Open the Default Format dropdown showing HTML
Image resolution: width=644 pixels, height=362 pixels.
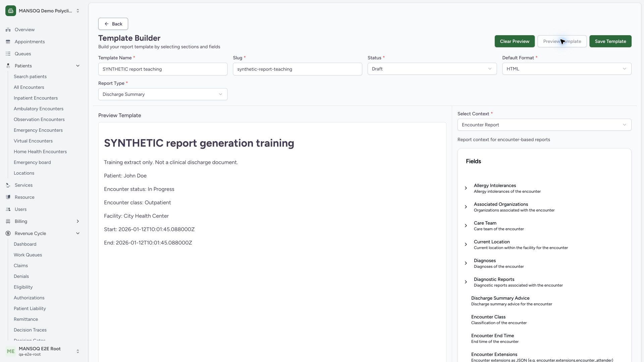click(x=567, y=69)
